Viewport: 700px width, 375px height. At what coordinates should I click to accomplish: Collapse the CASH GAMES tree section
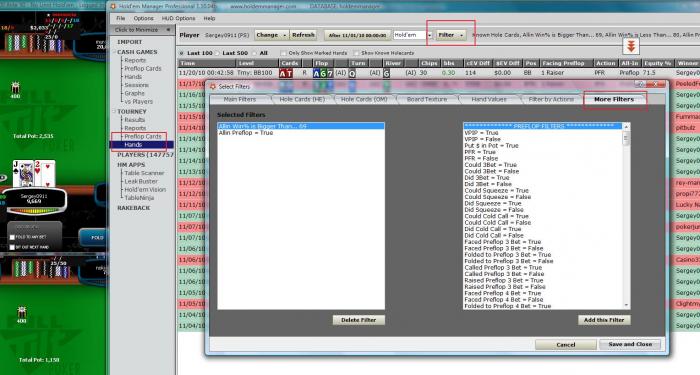click(x=114, y=52)
